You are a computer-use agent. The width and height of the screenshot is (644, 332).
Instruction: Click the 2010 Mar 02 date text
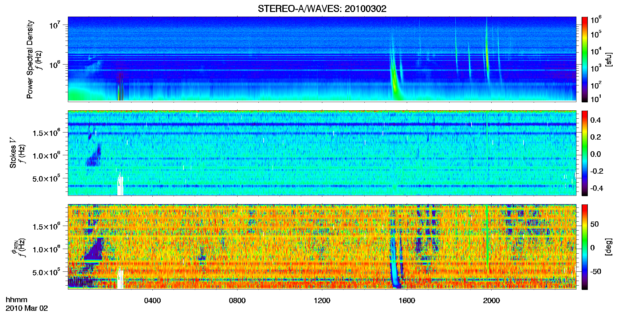pos(27,308)
